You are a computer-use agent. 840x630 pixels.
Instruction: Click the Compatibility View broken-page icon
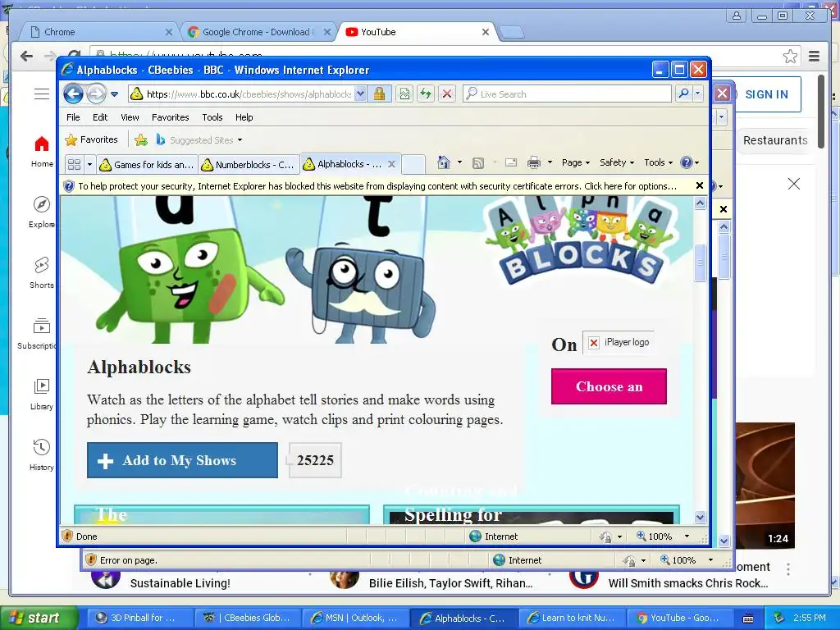(x=404, y=94)
